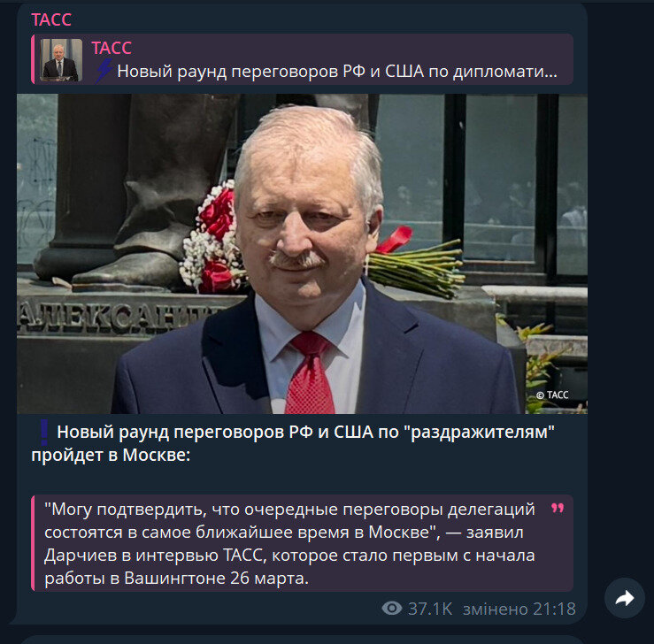Click the "змінено 21:18" timestamp
The width and height of the screenshot is (654, 644).
[x=519, y=609]
